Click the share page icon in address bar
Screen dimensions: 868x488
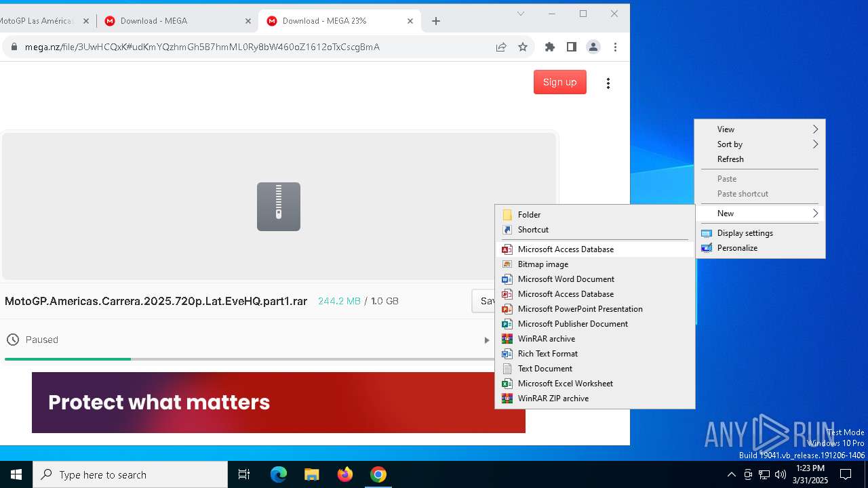point(501,47)
